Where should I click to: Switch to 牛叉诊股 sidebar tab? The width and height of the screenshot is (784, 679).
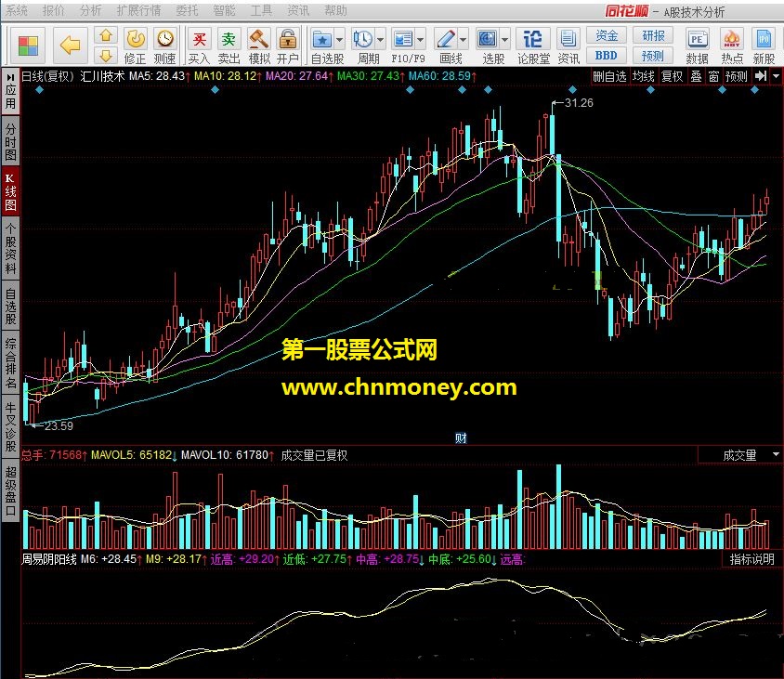coord(10,427)
